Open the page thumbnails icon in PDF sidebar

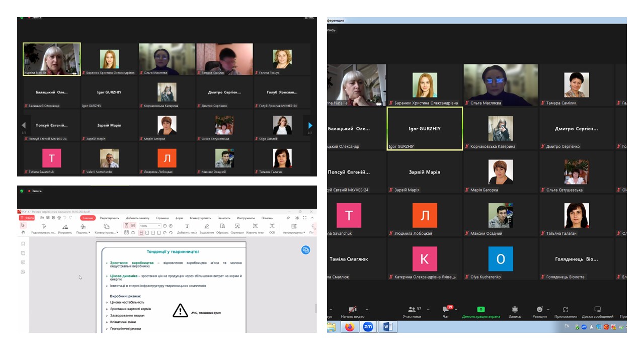point(23,253)
